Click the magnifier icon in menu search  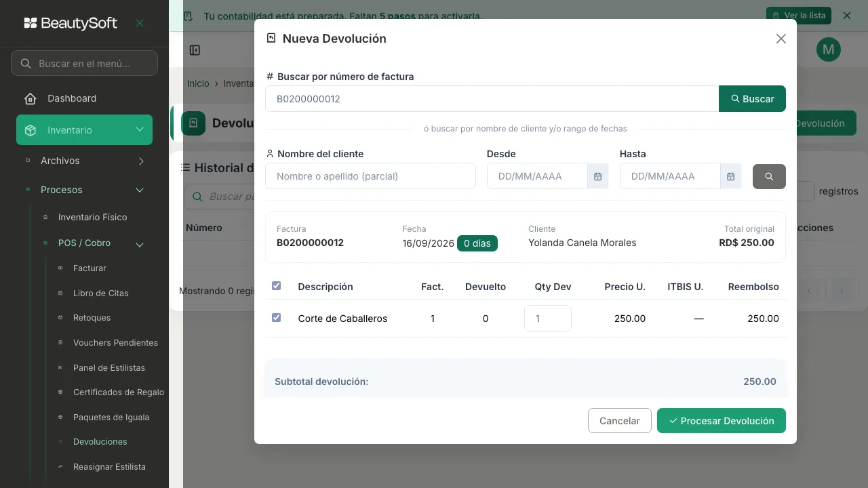(26, 64)
